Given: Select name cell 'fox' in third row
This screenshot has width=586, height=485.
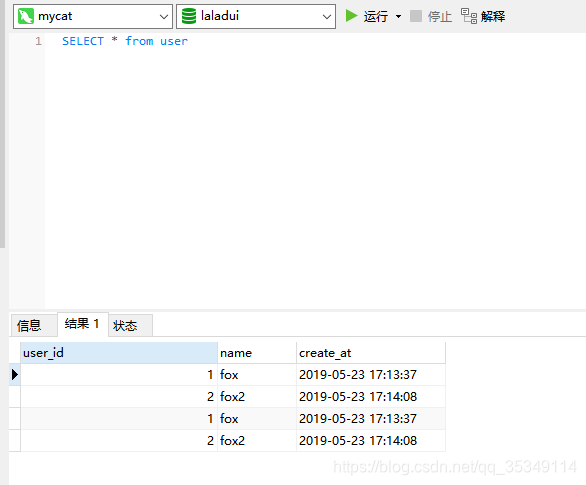Looking at the screenshot, I should [257, 419].
